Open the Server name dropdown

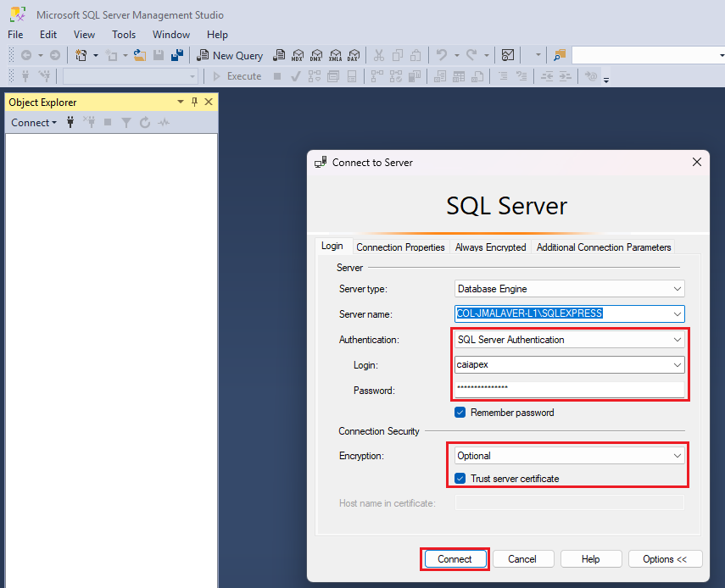(678, 314)
